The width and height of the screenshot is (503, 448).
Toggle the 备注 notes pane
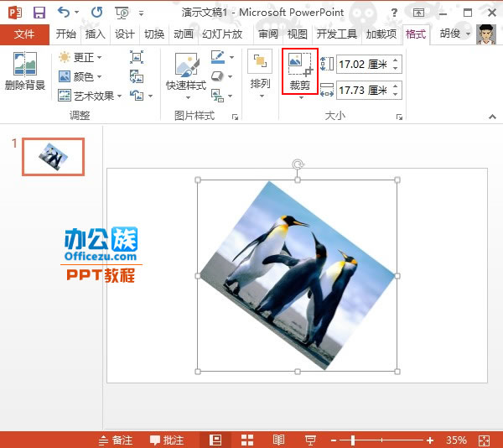[x=116, y=440]
